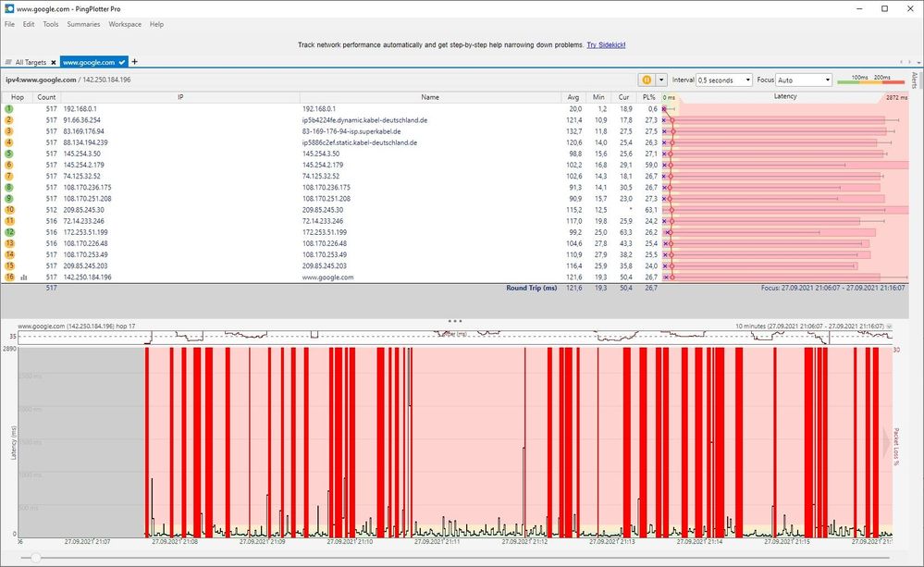Screen dimensions: 924x567
Task: Select hop 14 orange circle icon
Action: coord(9,254)
